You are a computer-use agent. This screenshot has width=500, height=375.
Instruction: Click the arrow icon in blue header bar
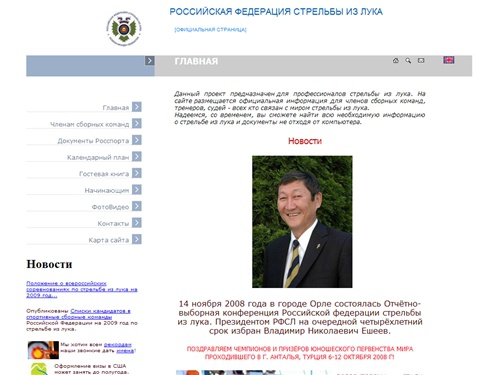point(149,60)
